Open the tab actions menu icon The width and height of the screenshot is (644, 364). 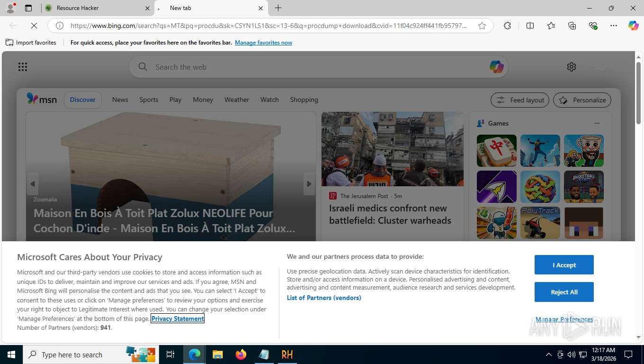point(28,8)
